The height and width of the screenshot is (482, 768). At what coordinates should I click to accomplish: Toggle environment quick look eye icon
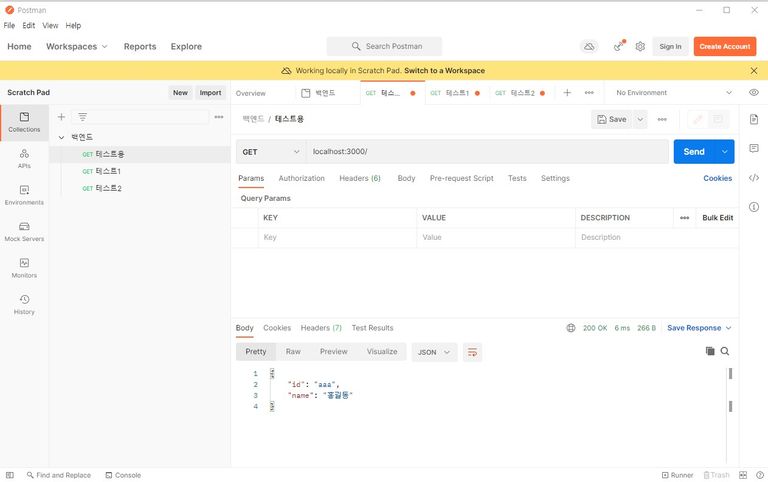click(754, 93)
